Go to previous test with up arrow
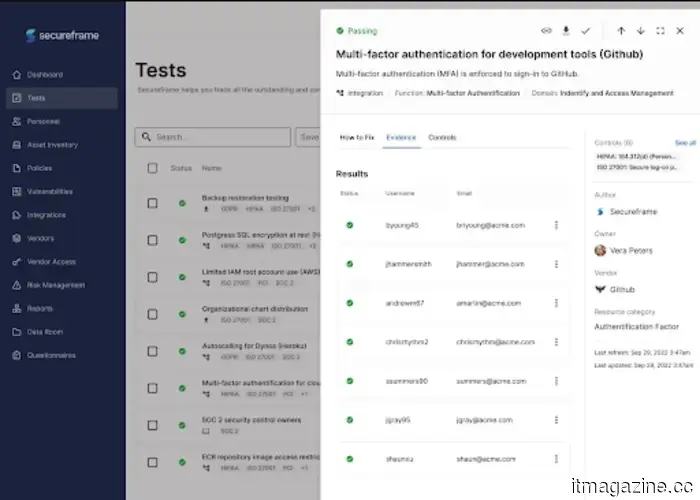 [621, 31]
